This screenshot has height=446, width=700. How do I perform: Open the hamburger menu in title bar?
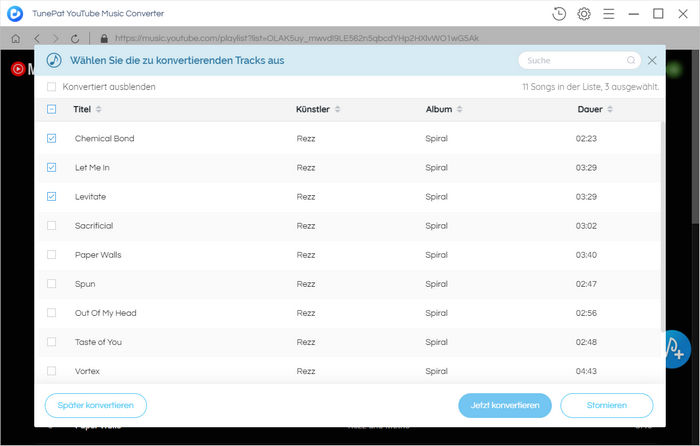point(608,14)
